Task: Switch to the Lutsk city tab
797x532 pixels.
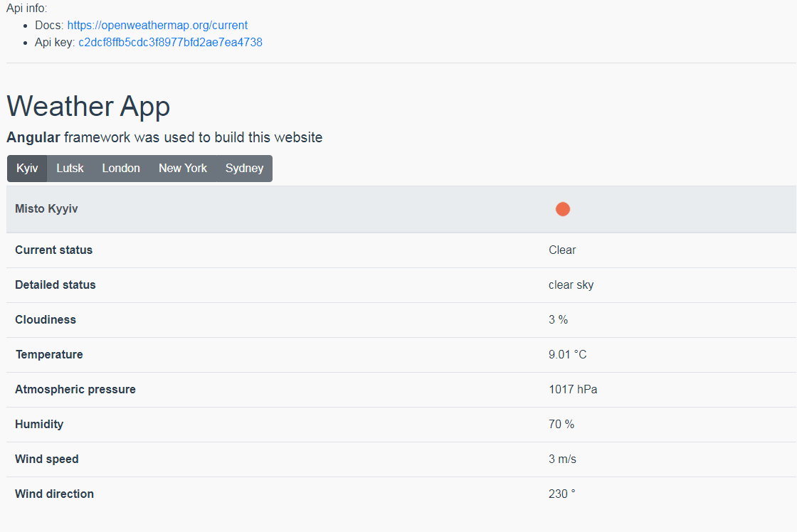Action: pos(70,168)
